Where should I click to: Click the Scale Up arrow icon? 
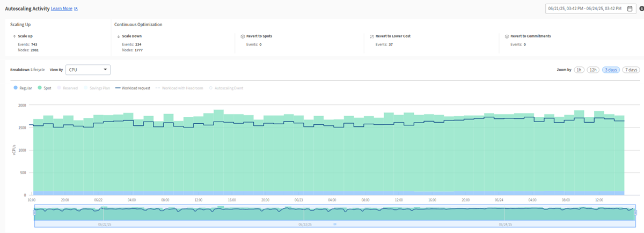14,36
